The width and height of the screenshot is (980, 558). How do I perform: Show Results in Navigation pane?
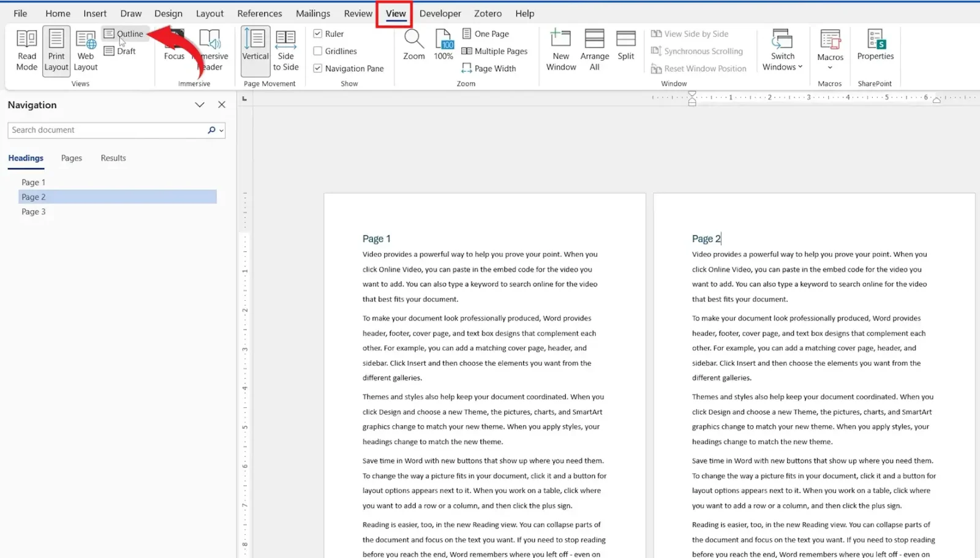click(113, 158)
